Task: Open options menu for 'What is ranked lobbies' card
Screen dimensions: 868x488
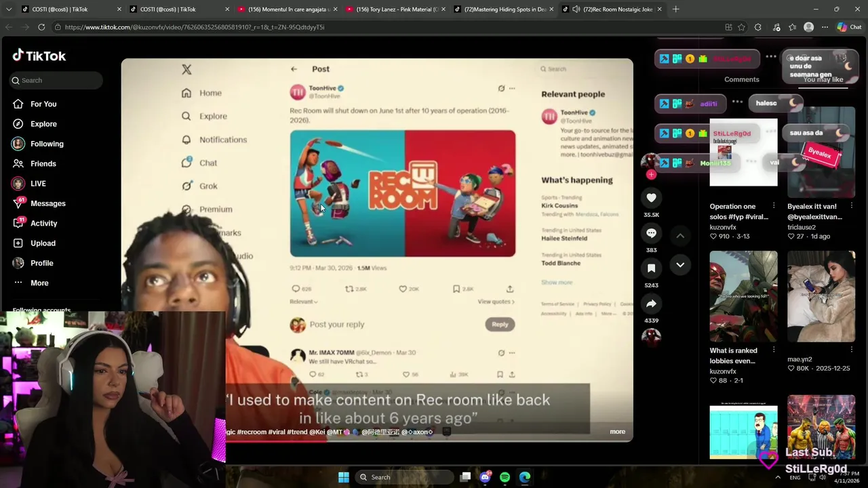Action: [774, 350]
